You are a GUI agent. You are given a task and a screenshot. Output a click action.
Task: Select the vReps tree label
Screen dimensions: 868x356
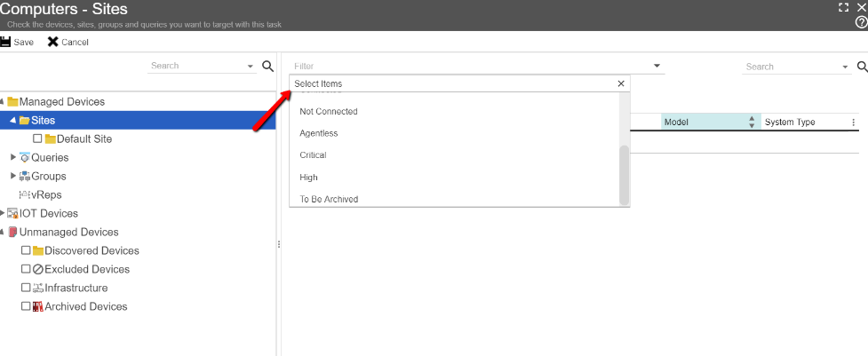tap(46, 195)
